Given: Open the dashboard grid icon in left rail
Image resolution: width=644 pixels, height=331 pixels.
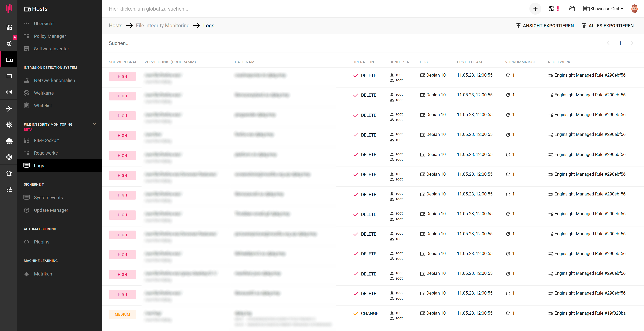Looking at the screenshot, I should point(9,27).
